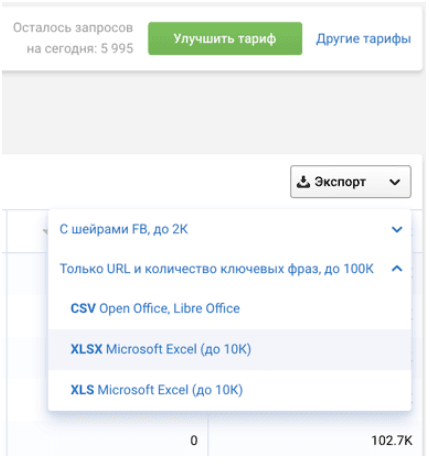
Task: Click the 5 995 remaining requests count
Action: [117, 49]
